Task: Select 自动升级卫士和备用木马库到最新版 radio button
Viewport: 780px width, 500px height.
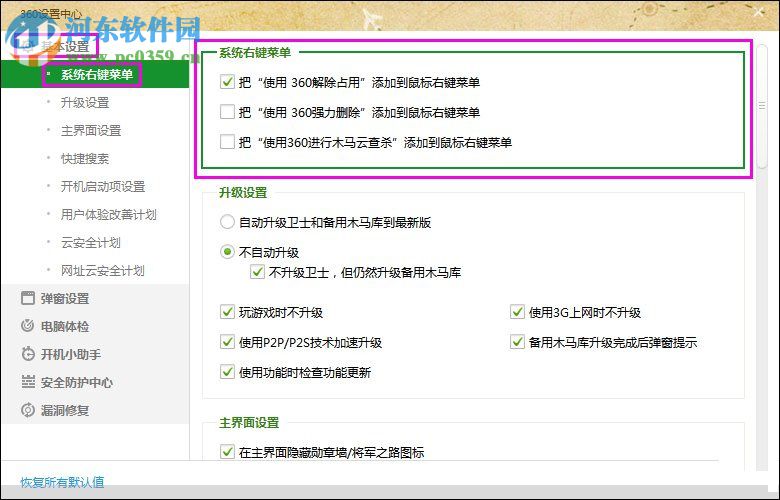Action: point(227,222)
